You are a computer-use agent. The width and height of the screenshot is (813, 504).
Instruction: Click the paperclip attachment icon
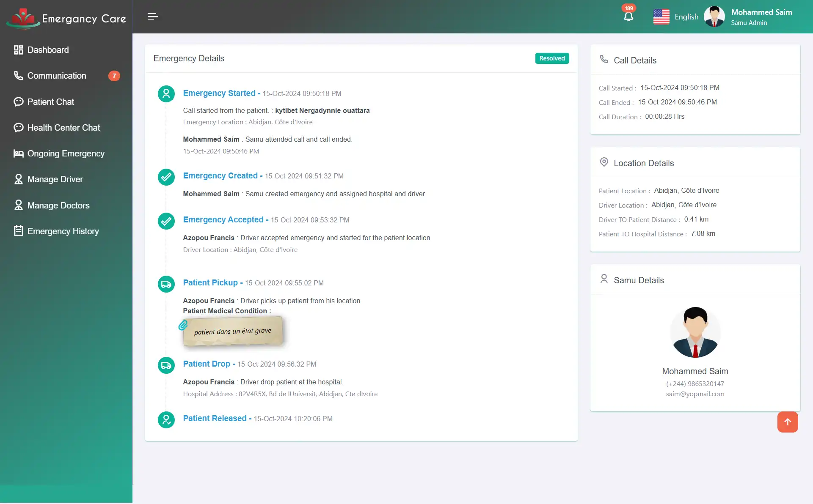183,325
